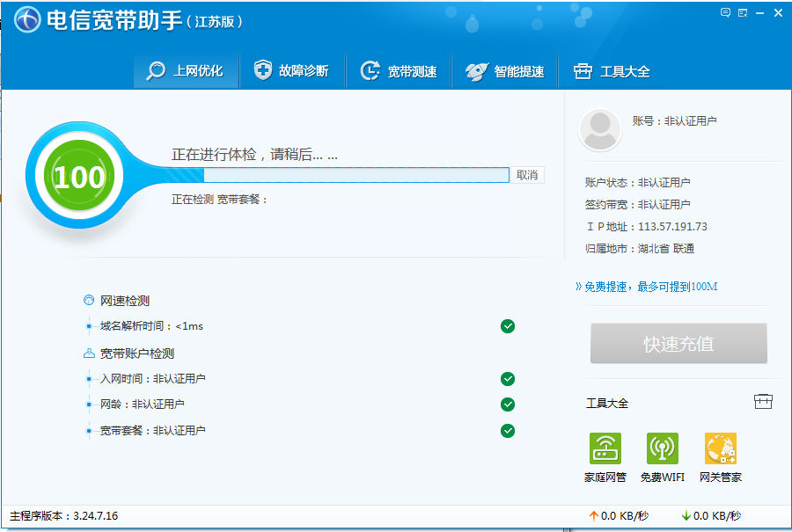Click the 工具大全 heading in sidebar
Image resolution: width=792 pixels, height=532 pixels.
pos(607,404)
